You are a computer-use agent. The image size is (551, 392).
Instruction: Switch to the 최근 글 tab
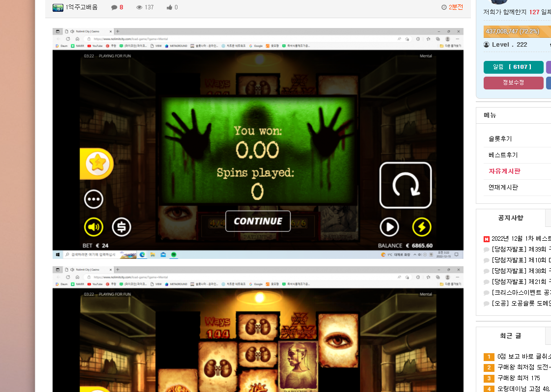(511, 336)
